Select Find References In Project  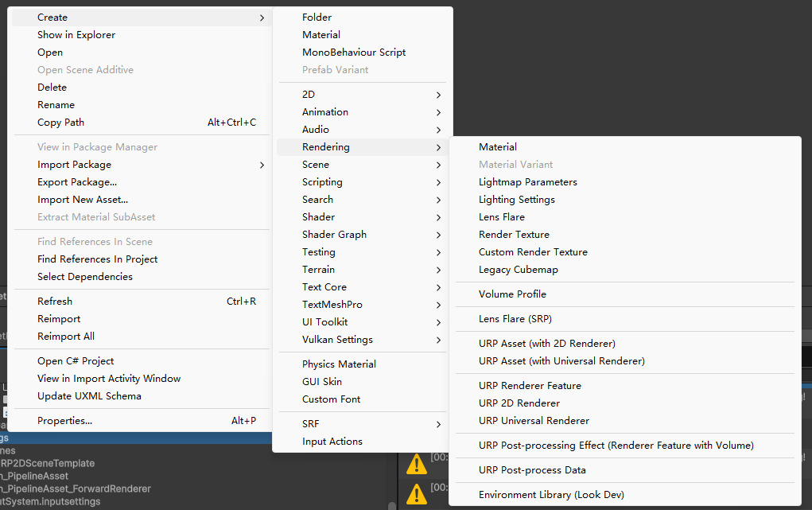[x=141, y=259]
